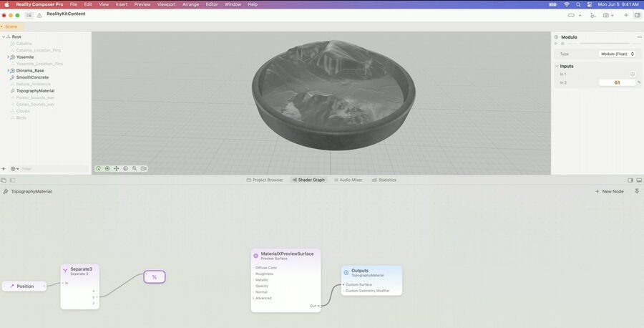The width and height of the screenshot is (644, 328).
Task: Open dropdown arrow next to camera icon
Action: pos(613,16)
